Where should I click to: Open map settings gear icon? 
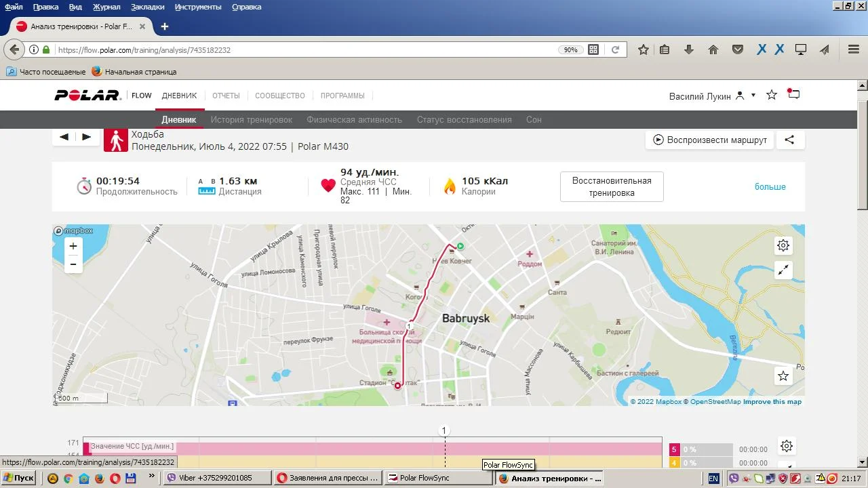coord(783,245)
